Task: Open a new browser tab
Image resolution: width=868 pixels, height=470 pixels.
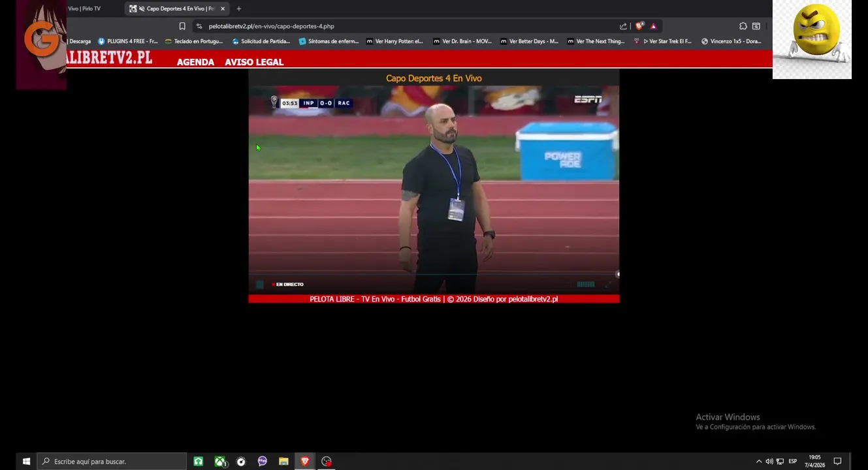Action: [238, 8]
